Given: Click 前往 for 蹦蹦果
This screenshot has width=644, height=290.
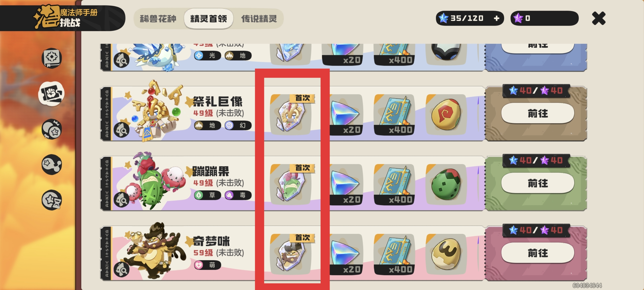Looking at the screenshot, I should pos(538,184).
